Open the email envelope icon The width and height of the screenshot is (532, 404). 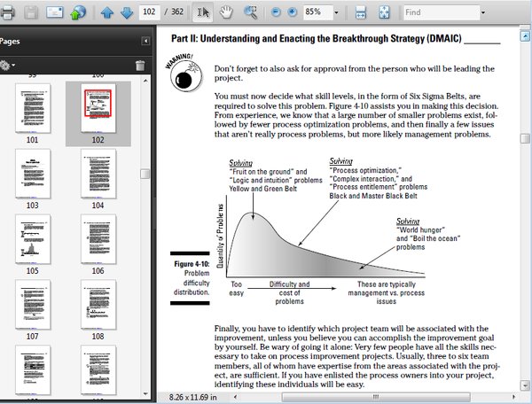(55, 12)
